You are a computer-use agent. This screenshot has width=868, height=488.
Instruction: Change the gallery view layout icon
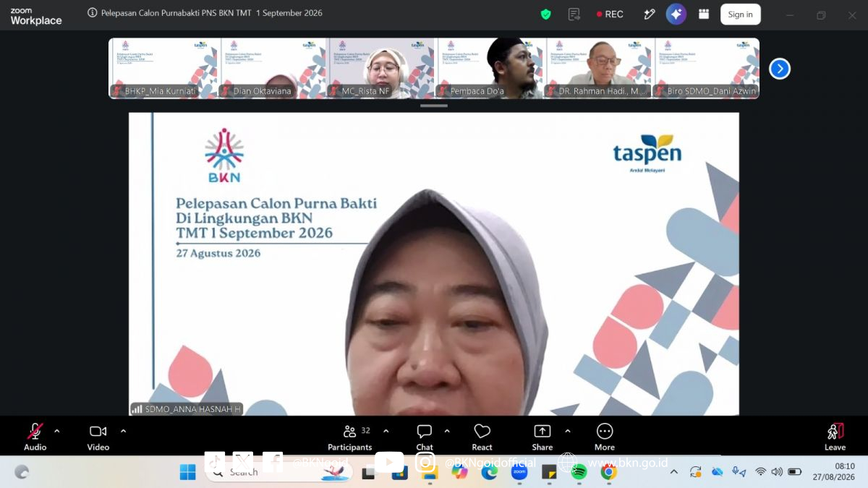click(x=703, y=14)
